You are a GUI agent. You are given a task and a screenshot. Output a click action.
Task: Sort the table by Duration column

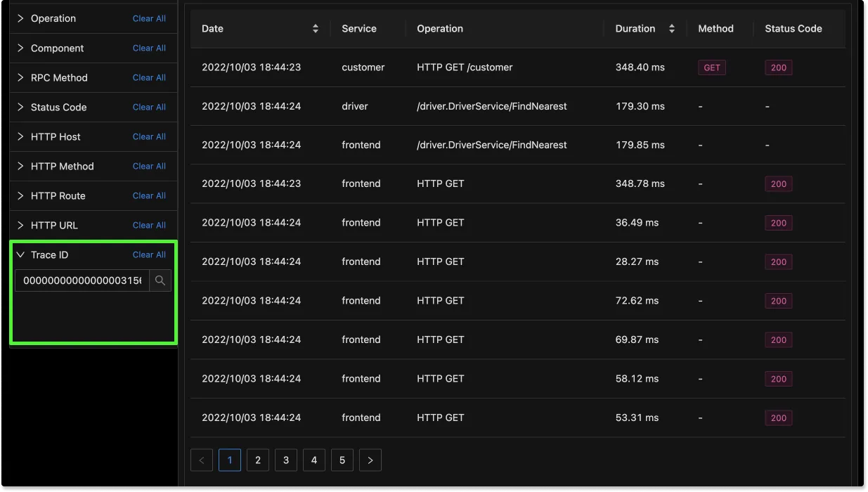pyautogui.click(x=672, y=29)
